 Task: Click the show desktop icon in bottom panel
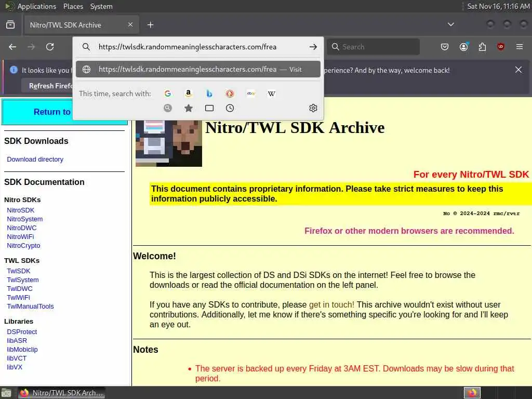(x=6, y=393)
